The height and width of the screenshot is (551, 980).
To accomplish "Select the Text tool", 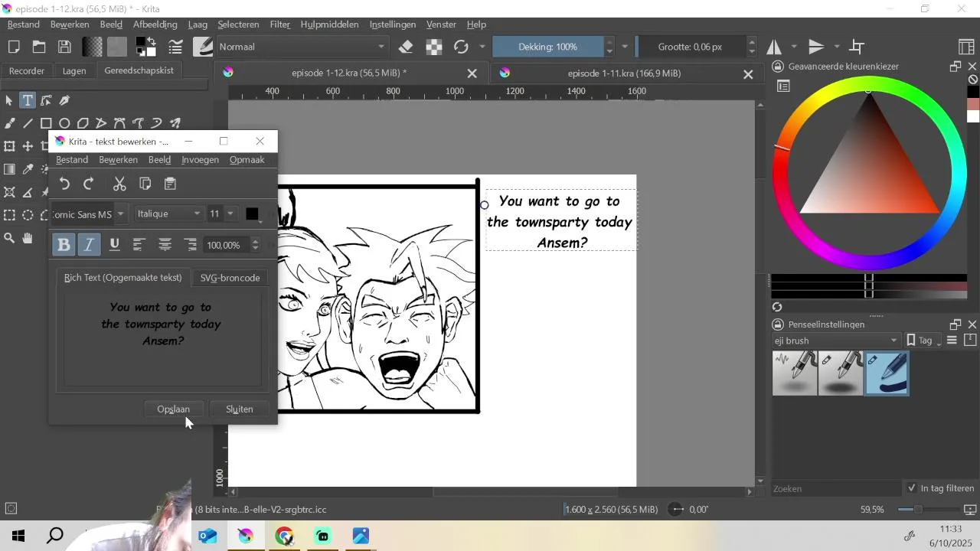I will pos(28,100).
